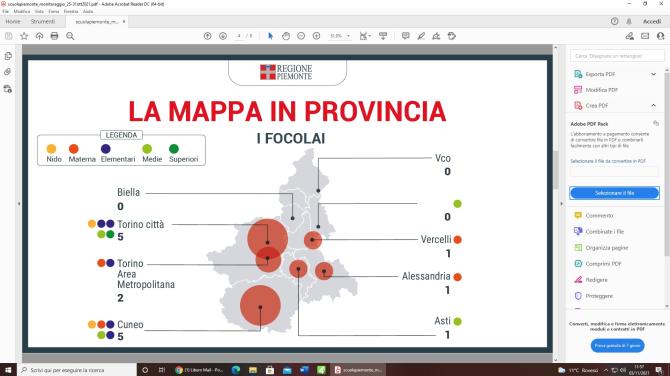Switch to the Strumenti tab
This screenshot has width=670, height=376.
43,21
